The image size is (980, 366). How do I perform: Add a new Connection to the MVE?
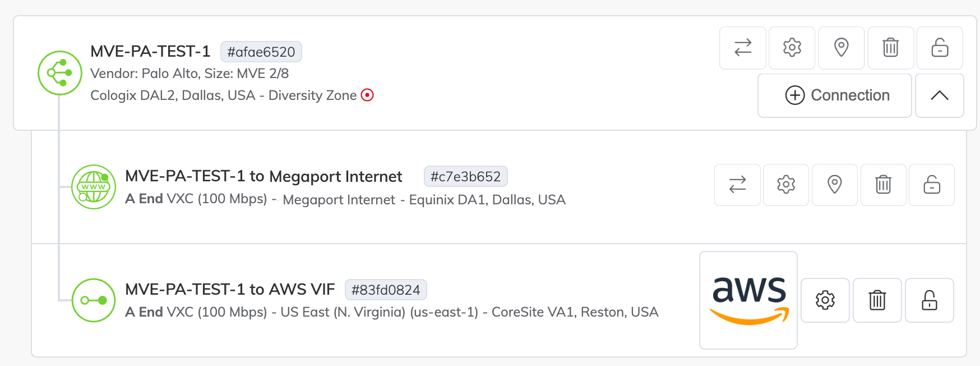pos(834,95)
